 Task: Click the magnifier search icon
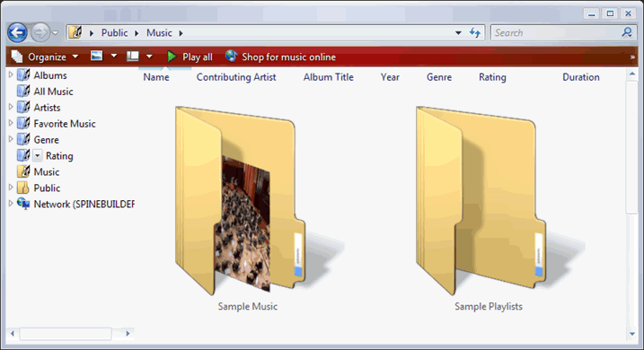tap(627, 32)
